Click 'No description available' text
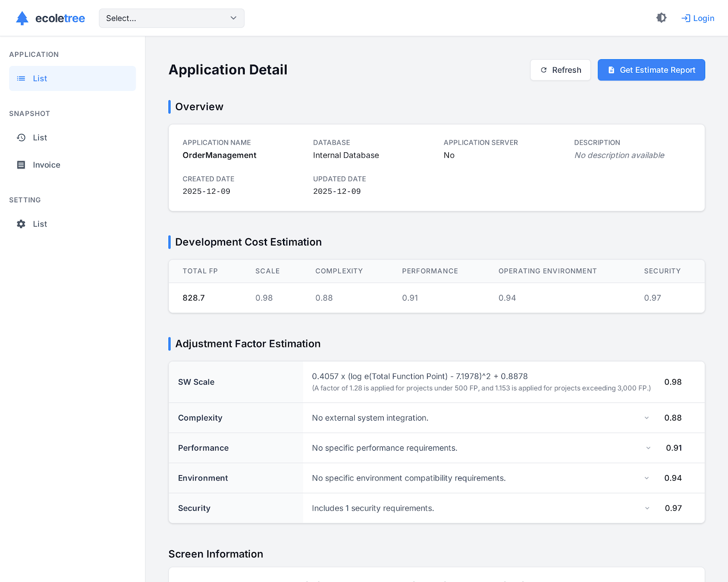Screen dimensions: 728x582 coord(619,156)
